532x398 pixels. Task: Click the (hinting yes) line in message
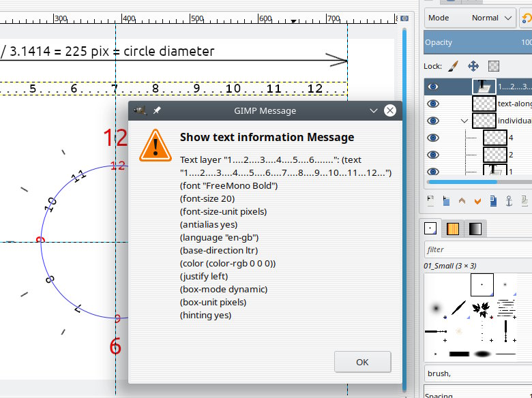[205, 316]
